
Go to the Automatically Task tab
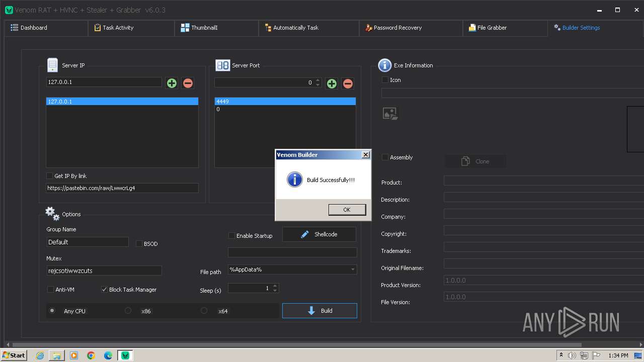click(309, 28)
